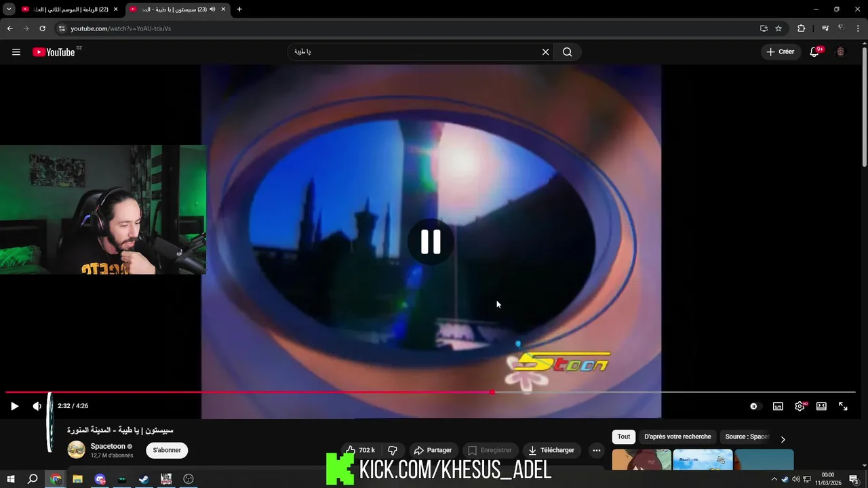Switch to the first YouTube tab (22)
Screen dimensions: 868x488
click(x=71, y=9)
